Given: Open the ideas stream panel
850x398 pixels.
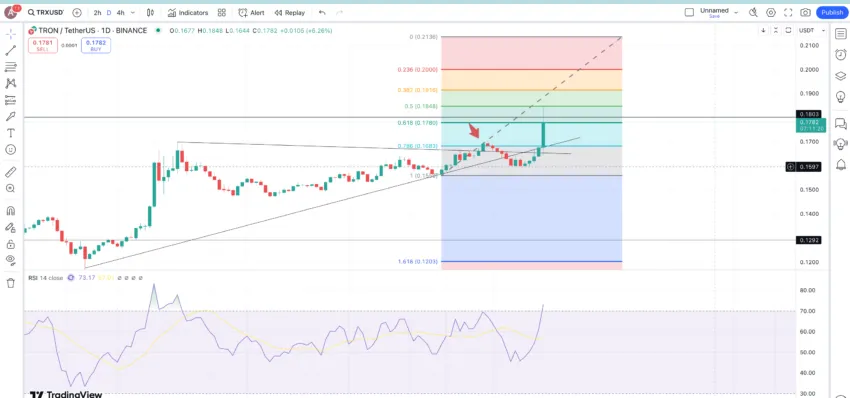Looking at the screenshot, I should pos(840,144).
